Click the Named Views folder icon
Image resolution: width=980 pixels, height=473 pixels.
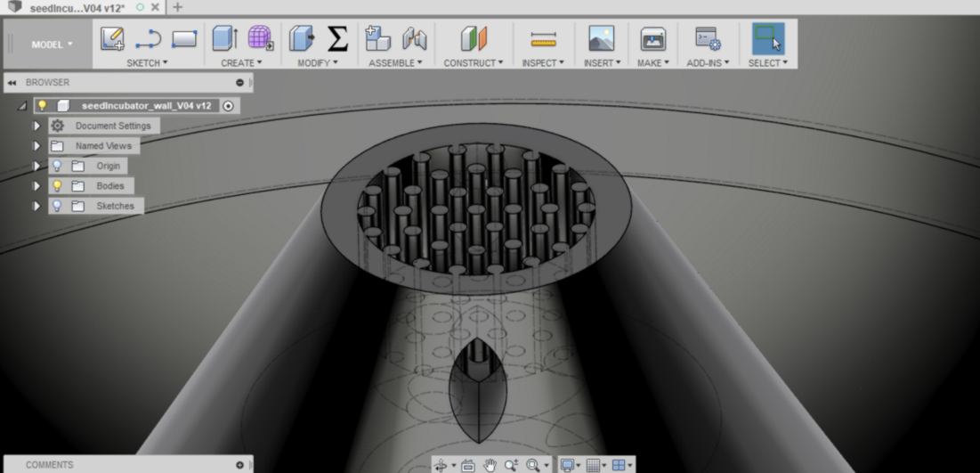pos(58,146)
